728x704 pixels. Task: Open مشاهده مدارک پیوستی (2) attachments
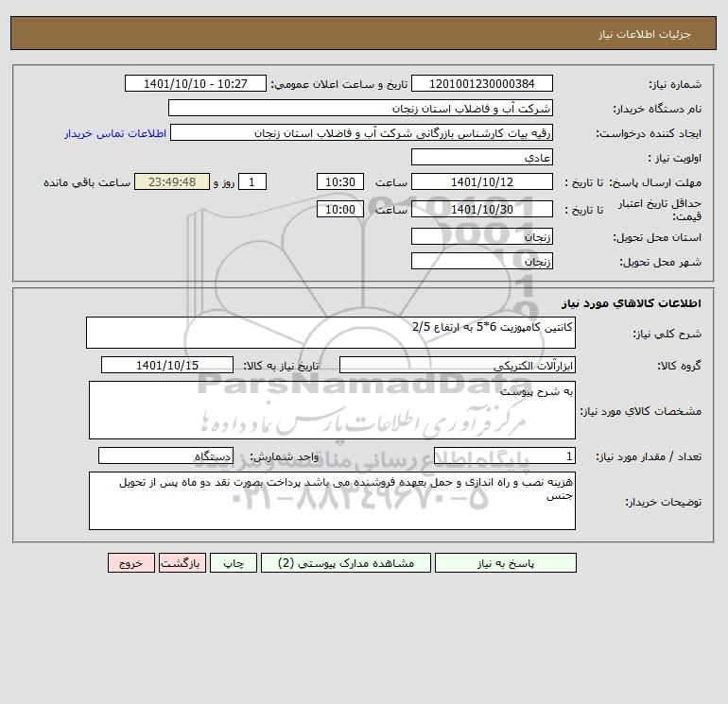346,563
